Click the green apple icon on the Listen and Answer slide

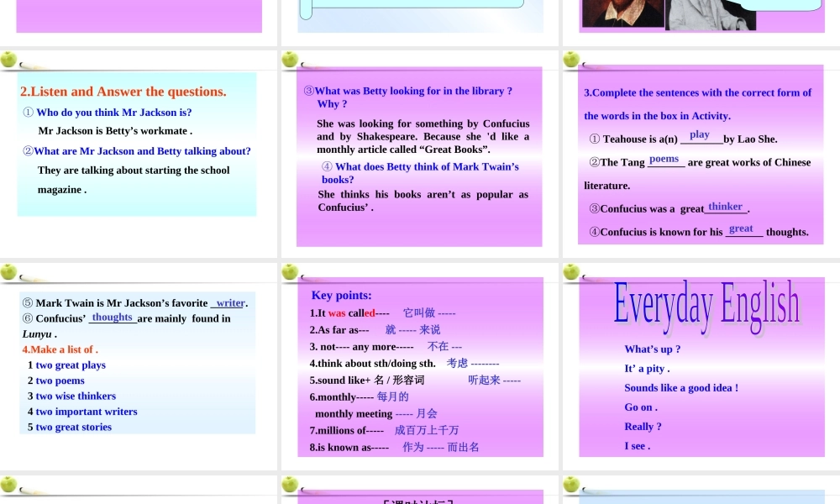pyautogui.click(x=9, y=60)
